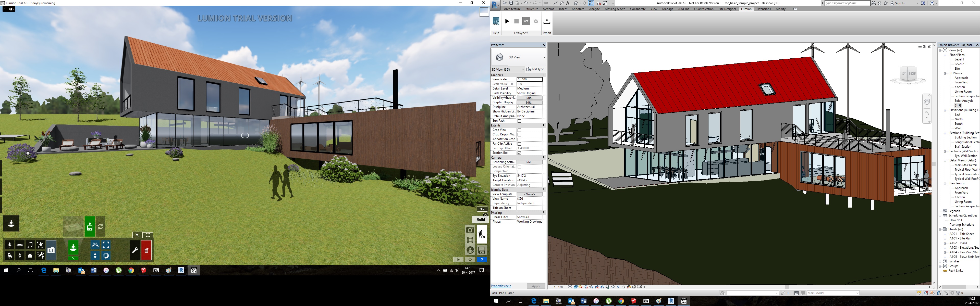The image size is (980, 306).
Task: Click blue question mark help in Lumion
Action: [x=482, y=260]
